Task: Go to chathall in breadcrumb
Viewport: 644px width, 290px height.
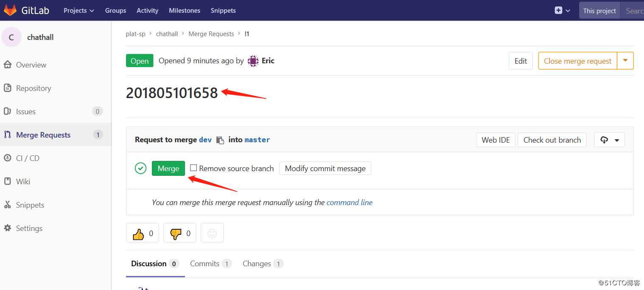Action: click(167, 34)
